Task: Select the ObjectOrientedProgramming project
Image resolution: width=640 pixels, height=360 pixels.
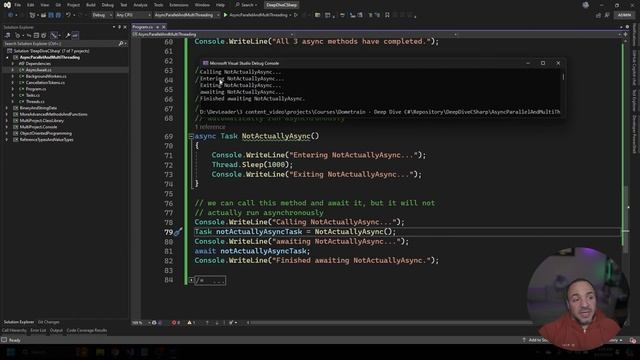Action: 46,133
